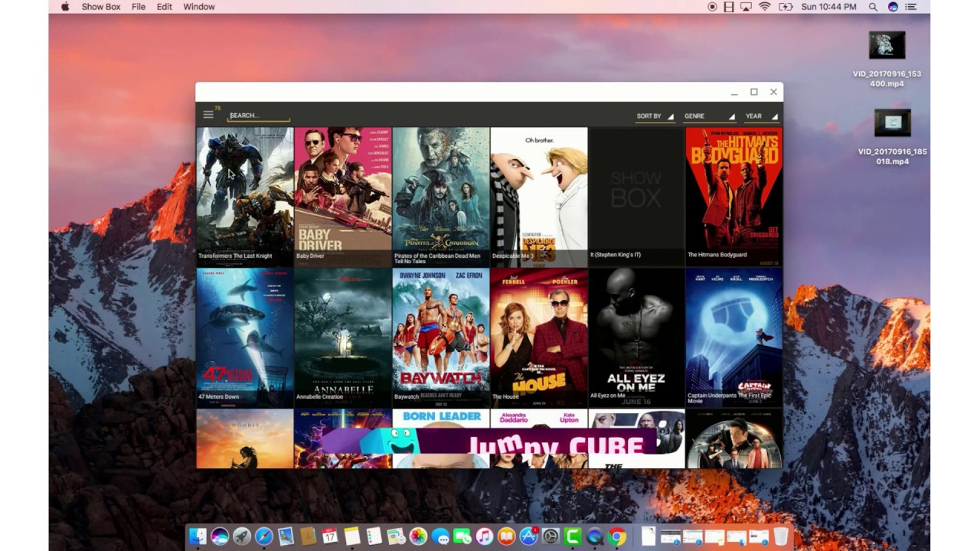This screenshot has width=980, height=551.
Task: Launch Google Chrome from the dock
Action: (x=617, y=536)
